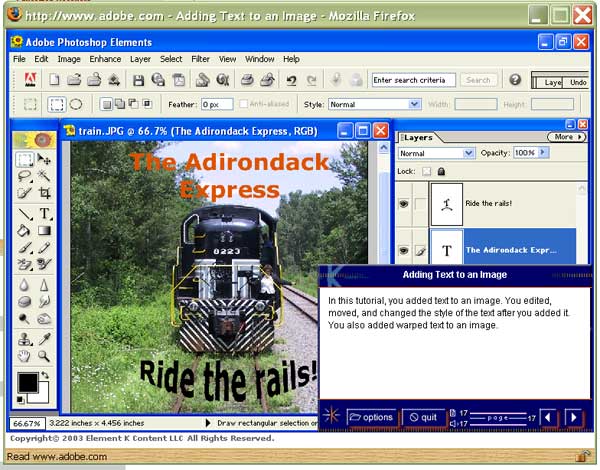This screenshot has width=600, height=470.
Task: Select the Lasso tool
Action: click(x=24, y=176)
